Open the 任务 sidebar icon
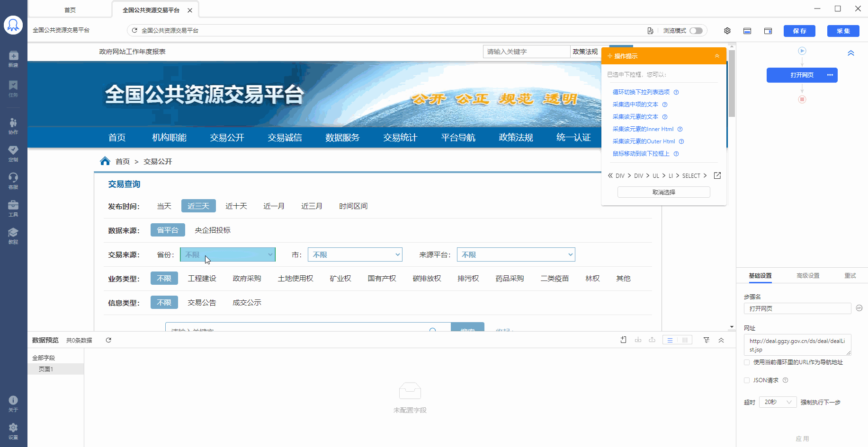Viewport: 868px width, 447px height. [13, 88]
